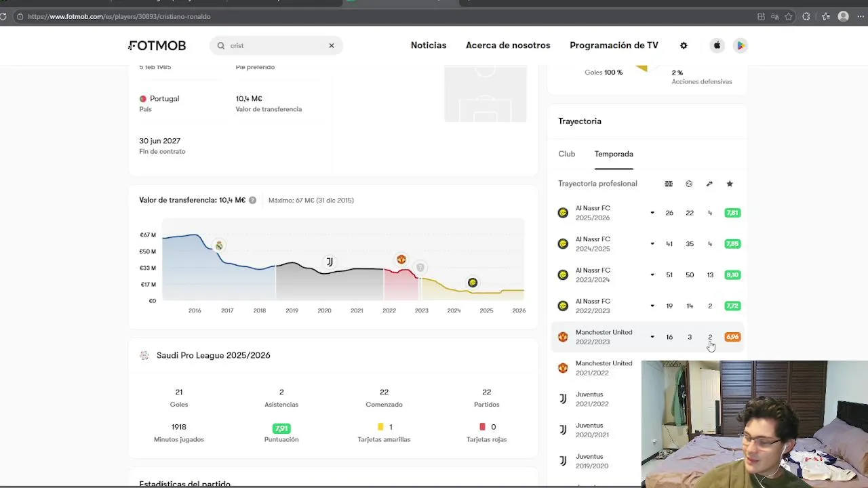Open the browser translate icon

pyautogui.click(x=775, y=16)
